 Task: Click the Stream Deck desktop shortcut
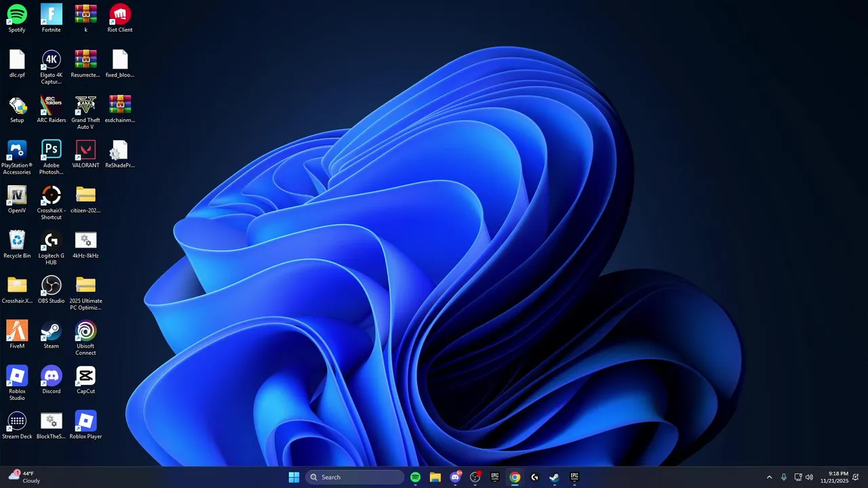[x=17, y=426]
